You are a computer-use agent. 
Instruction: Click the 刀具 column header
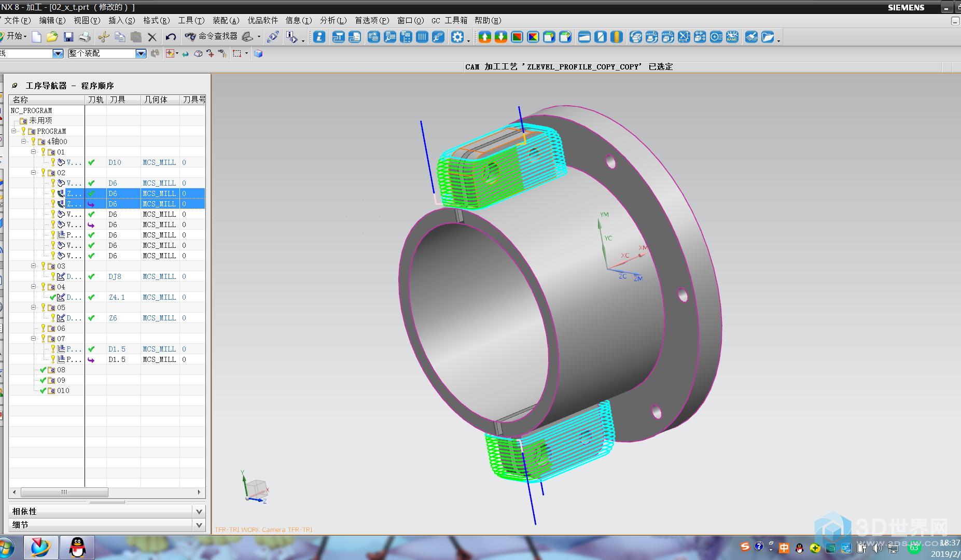123,100
